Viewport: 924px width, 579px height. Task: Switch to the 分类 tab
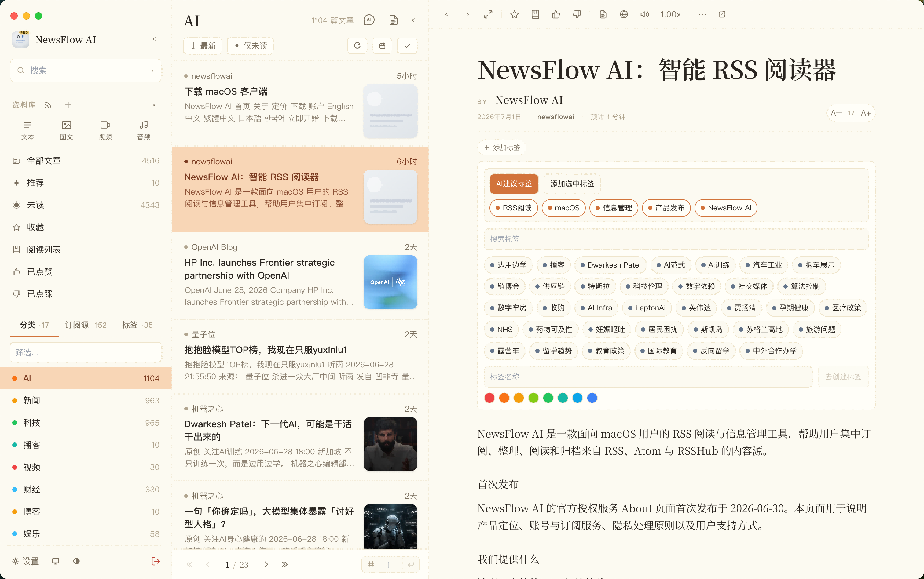(x=35, y=325)
